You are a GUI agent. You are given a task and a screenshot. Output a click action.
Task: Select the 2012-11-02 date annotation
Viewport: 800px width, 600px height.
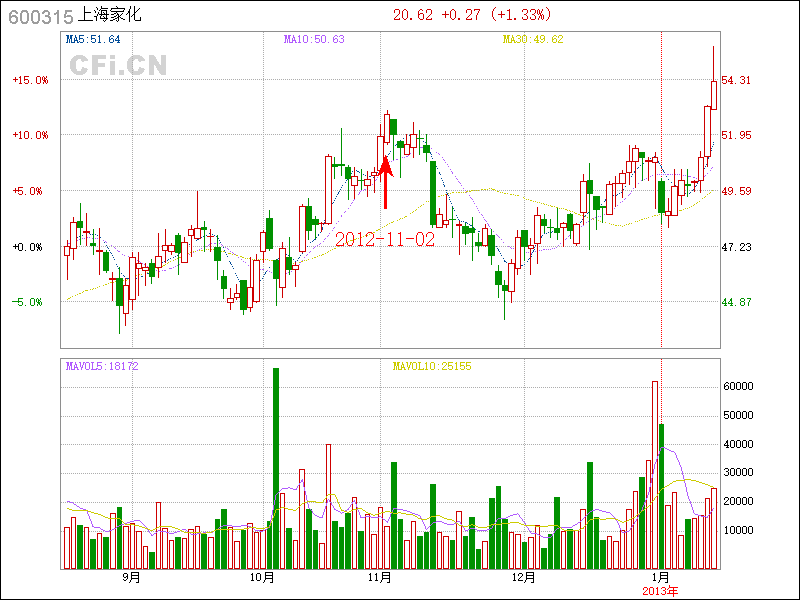click(x=384, y=240)
